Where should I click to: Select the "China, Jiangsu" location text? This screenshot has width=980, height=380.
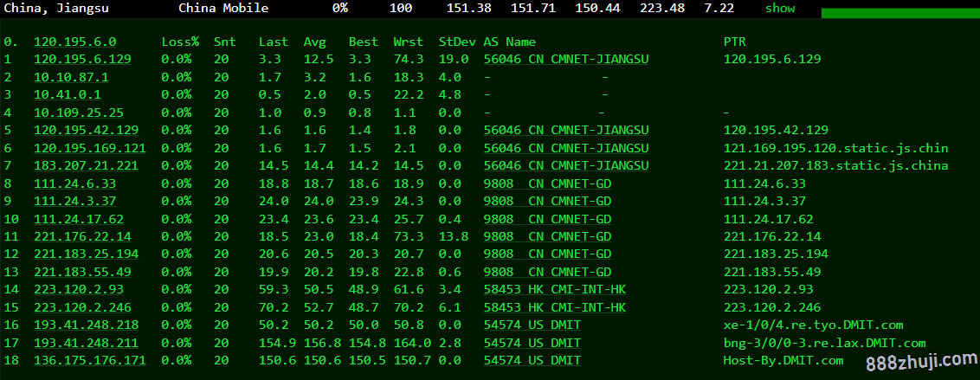click(x=56, y=8)
